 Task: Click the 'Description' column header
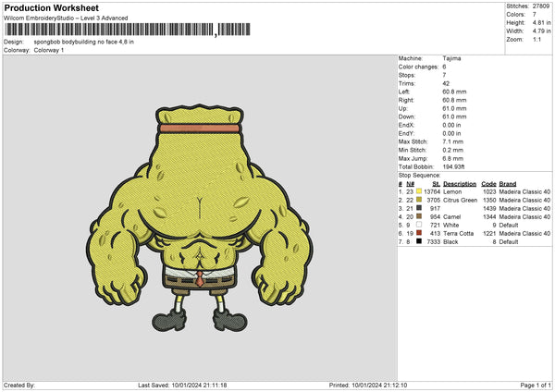click(460, 184)
